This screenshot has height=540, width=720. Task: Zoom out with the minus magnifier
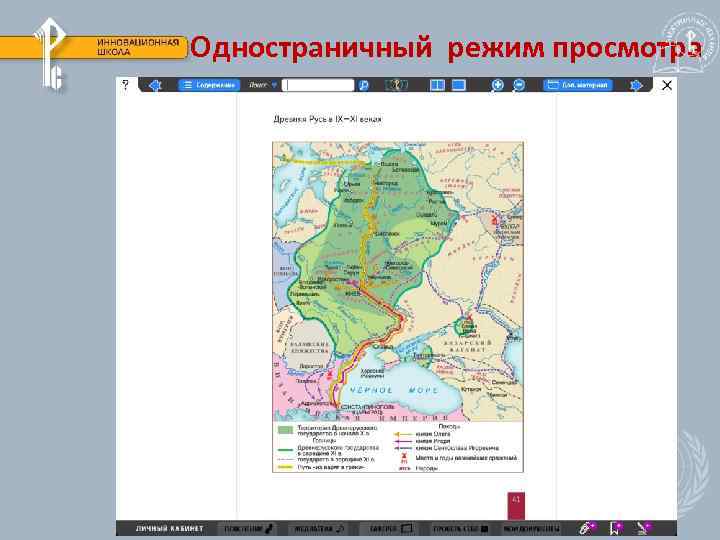518,85
